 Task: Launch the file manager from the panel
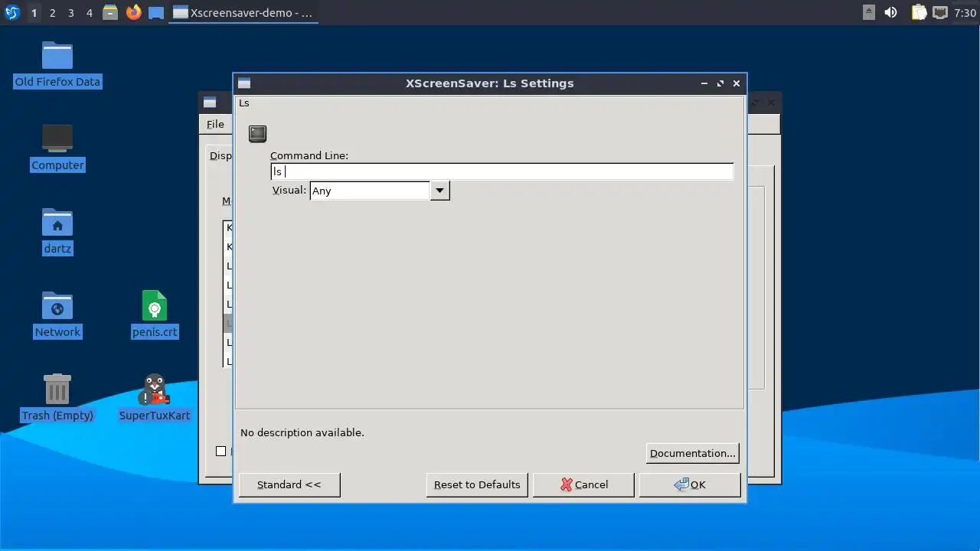(x=110, y=12)
